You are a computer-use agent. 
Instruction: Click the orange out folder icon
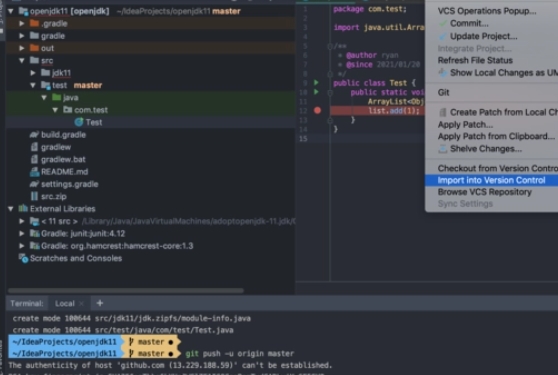[x=35, y=48]
